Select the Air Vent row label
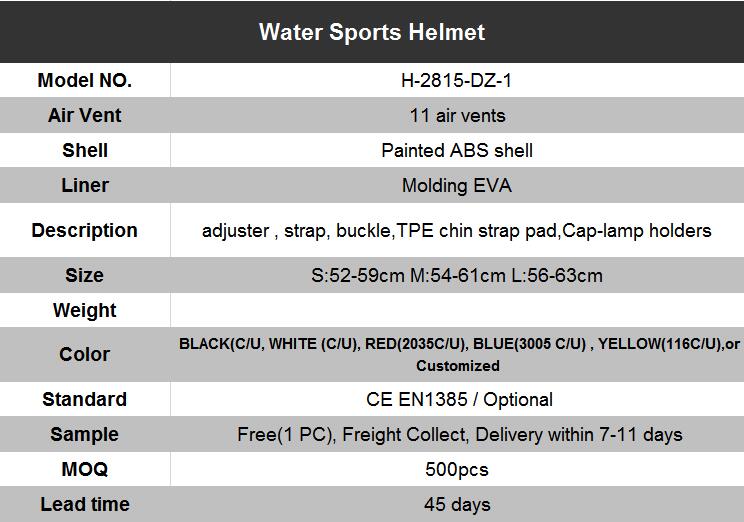 [85, 115]
